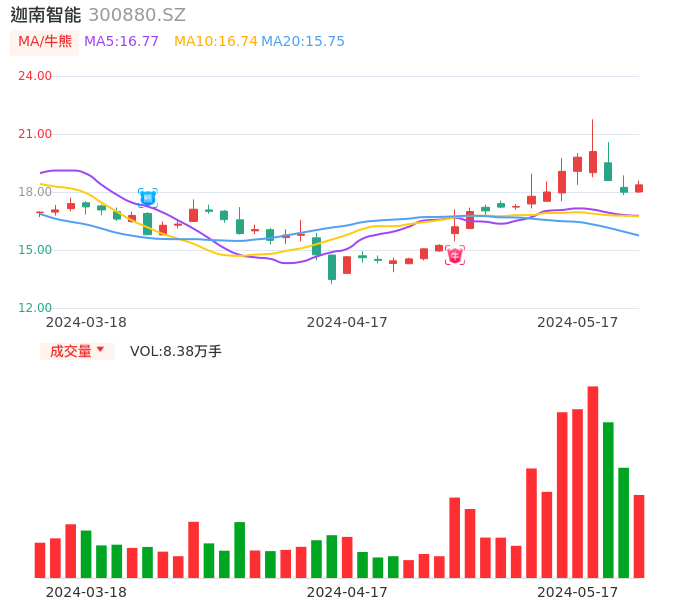This screenshot has height=606, width=686.
Task: Click the MA20:15.75 legend label
Action: (x=303, y=42)
